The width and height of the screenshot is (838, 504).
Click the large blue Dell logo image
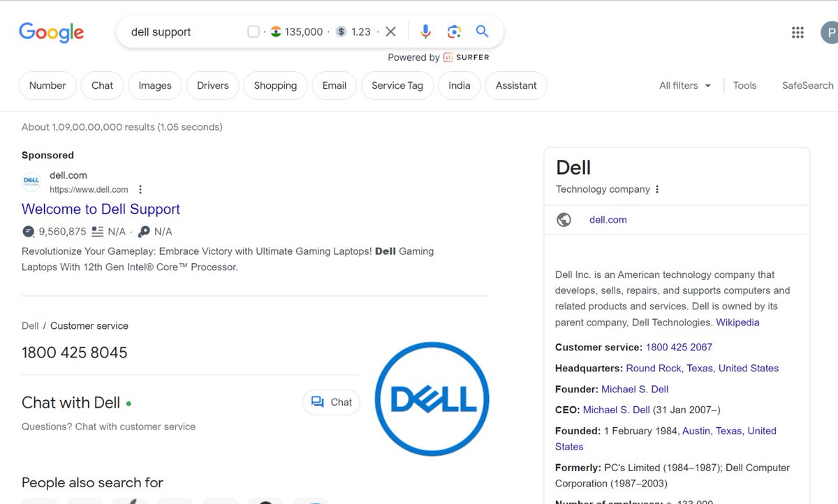[432, 399]
